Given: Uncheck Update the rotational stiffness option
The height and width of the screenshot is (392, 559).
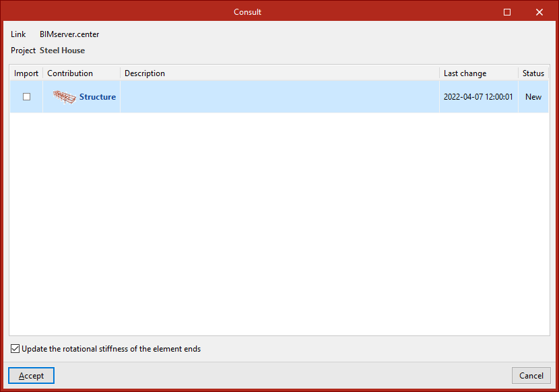Looking at the screenshot, I should [15, 349].
